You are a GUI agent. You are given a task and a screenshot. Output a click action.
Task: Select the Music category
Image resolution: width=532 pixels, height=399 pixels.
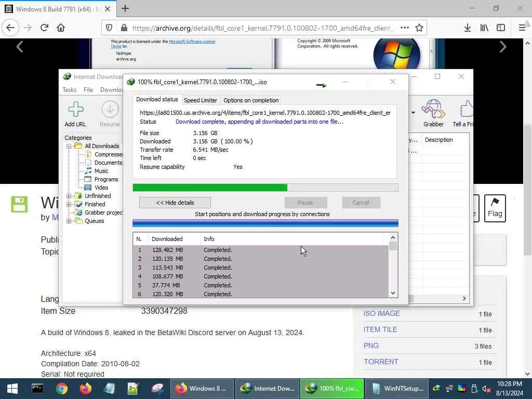101,171
